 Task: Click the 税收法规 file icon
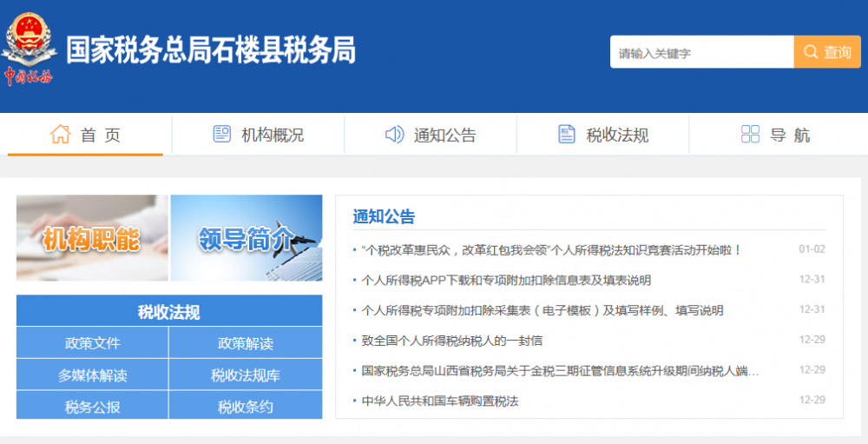point(567,135)
